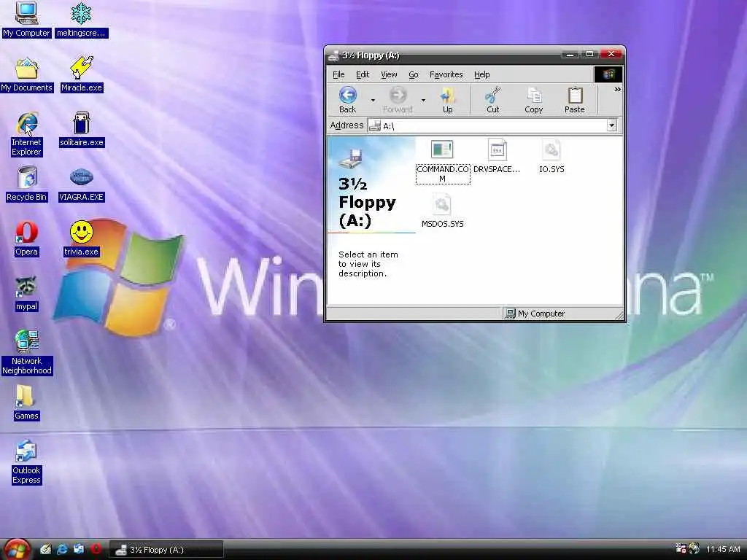This screenshot has height=560, width=747.
Task: Click the first system tray icon
Action: (681, 548)
